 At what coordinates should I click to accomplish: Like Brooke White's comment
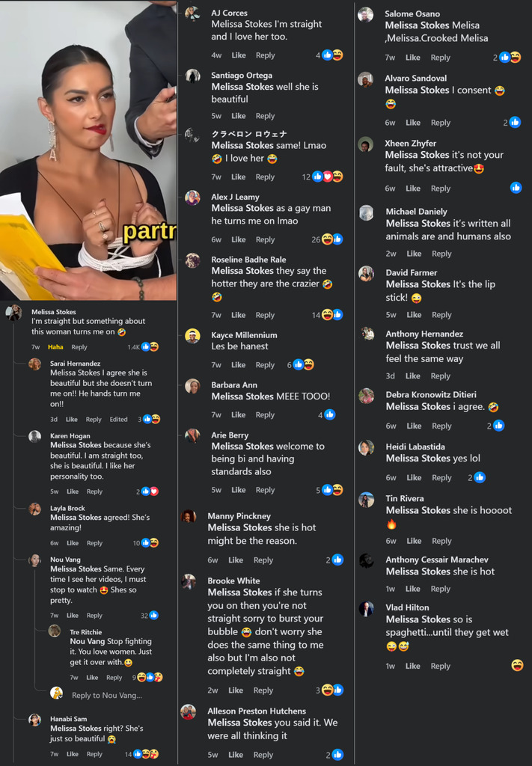tap(236, 690)
